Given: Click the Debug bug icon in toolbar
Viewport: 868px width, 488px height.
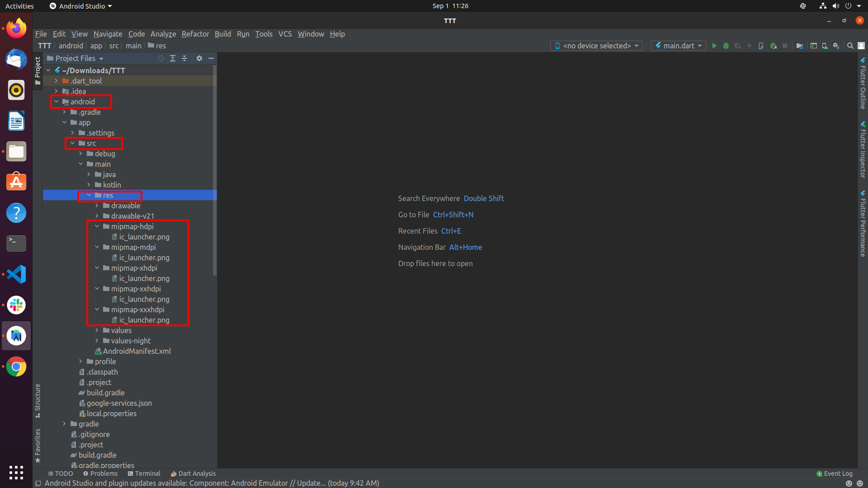Looking at the screenshot, I should tap(726, 46).
